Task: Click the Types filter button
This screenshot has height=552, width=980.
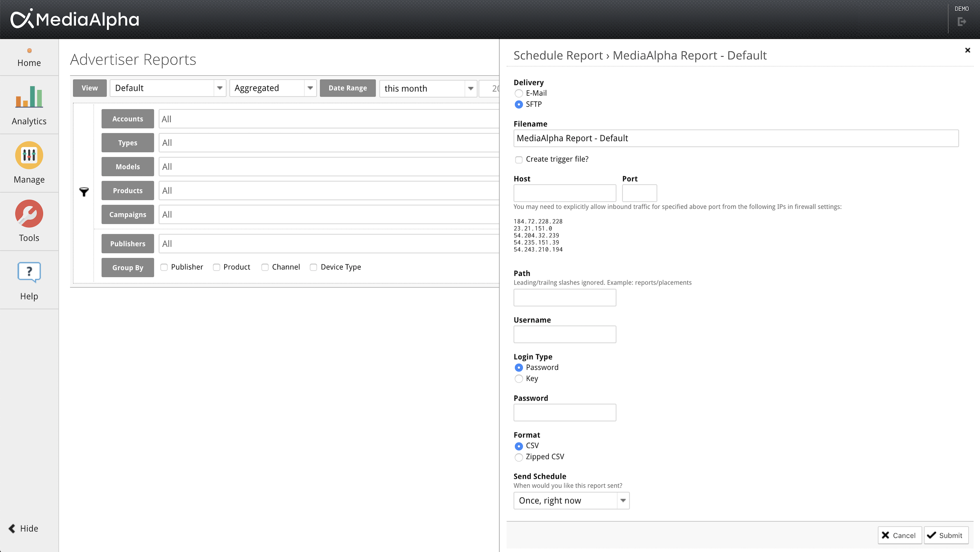Action: tap(128, 143)
